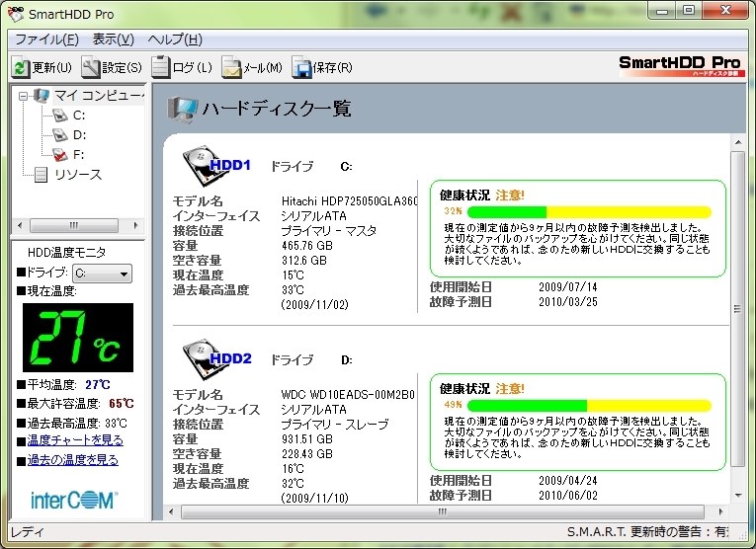Select the F: drive icon in tree

(59, 155)
